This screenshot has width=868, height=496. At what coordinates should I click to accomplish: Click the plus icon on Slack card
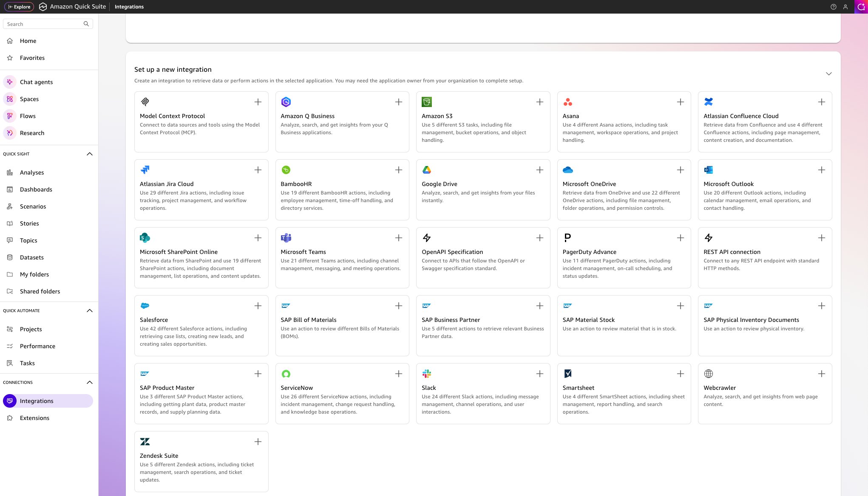539,374
